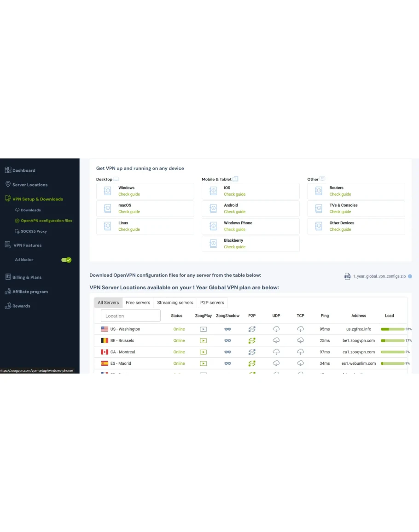The height and width of the screenshot is (532, 419).
Task: Click the Affiliate program icon
Action: coord(8,292)
